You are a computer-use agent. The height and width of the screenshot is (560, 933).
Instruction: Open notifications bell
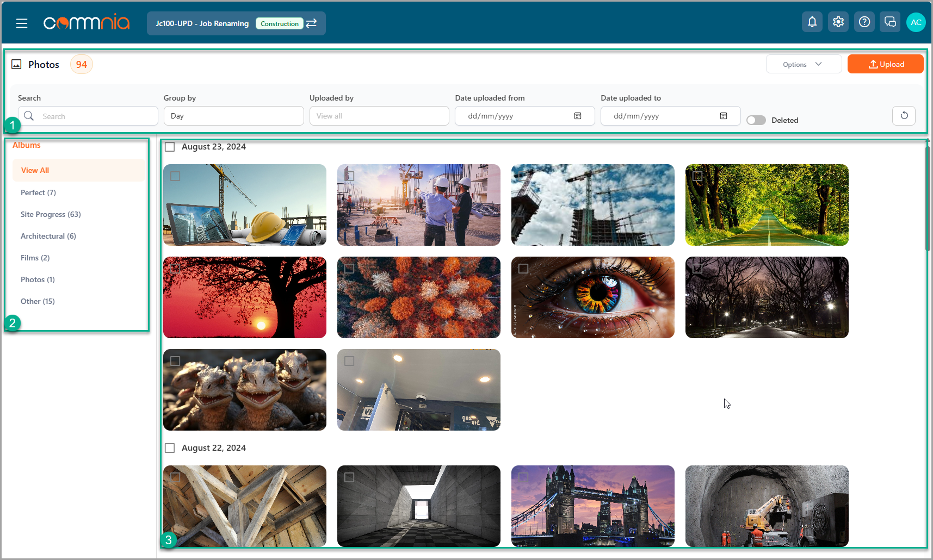(812, 22)
